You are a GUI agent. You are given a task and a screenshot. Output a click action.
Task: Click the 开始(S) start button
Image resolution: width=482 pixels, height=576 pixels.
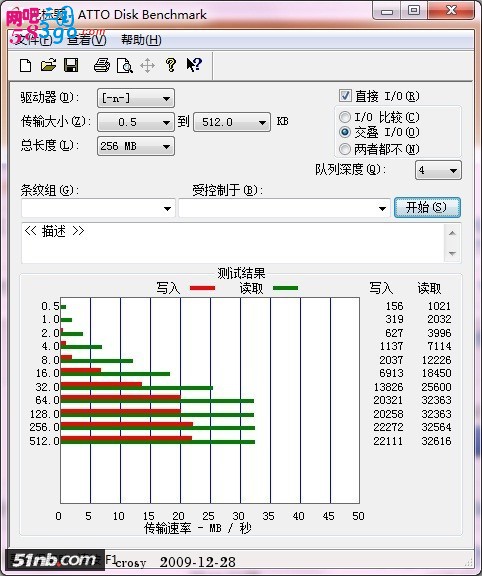(427, 208)
